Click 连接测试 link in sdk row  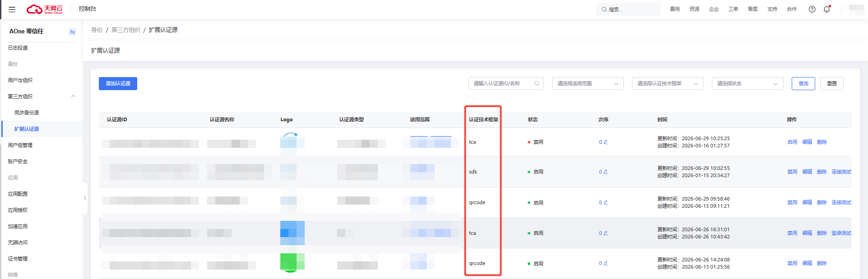pyautogui.click(x=841, y=172)
